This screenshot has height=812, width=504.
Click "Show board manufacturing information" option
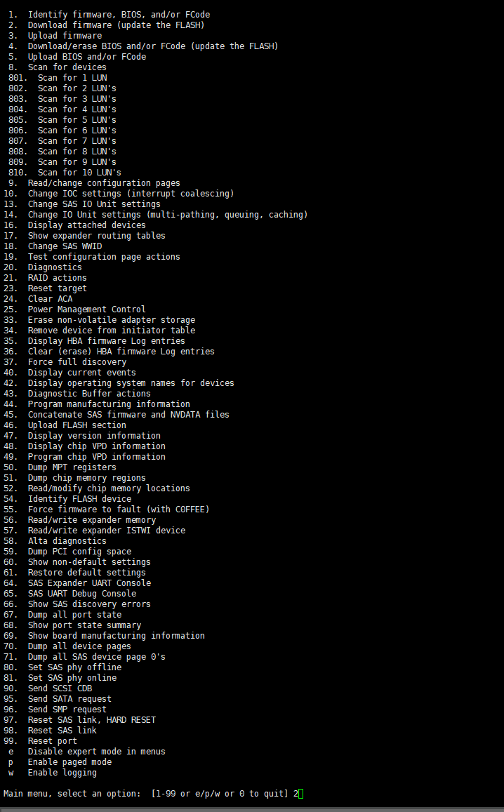pos(116,636)
